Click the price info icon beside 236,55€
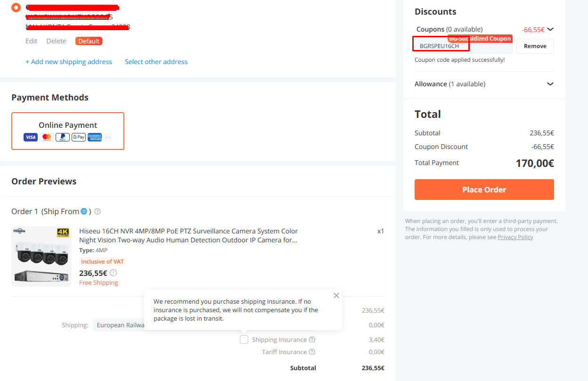This screenshot has width=588, height=381. 114,273
